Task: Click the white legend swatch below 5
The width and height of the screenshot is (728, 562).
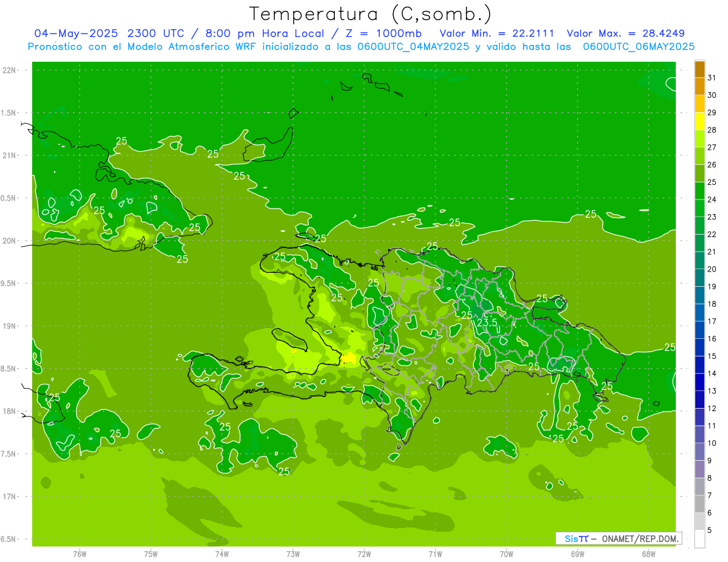Action: coord(699,539)
